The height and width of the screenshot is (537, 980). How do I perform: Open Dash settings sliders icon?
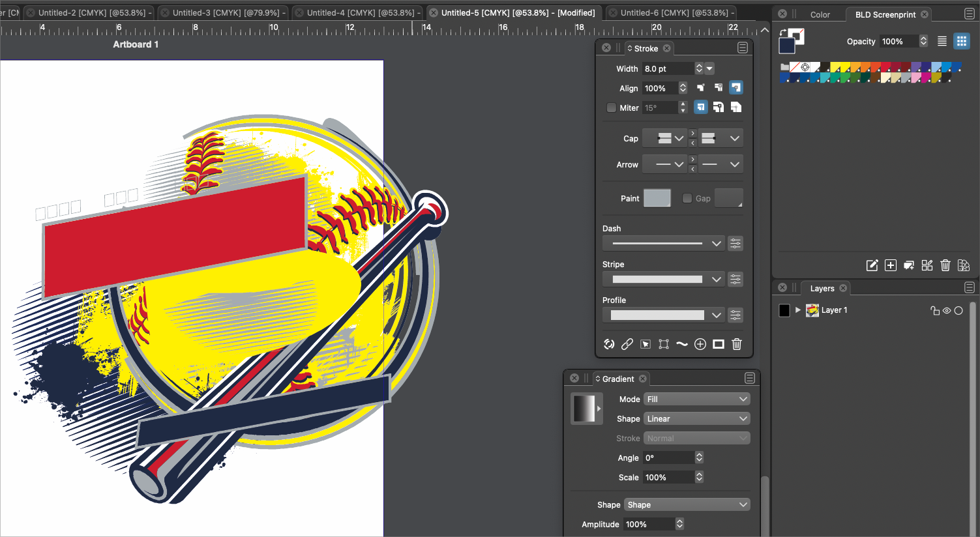click(735, 244)
